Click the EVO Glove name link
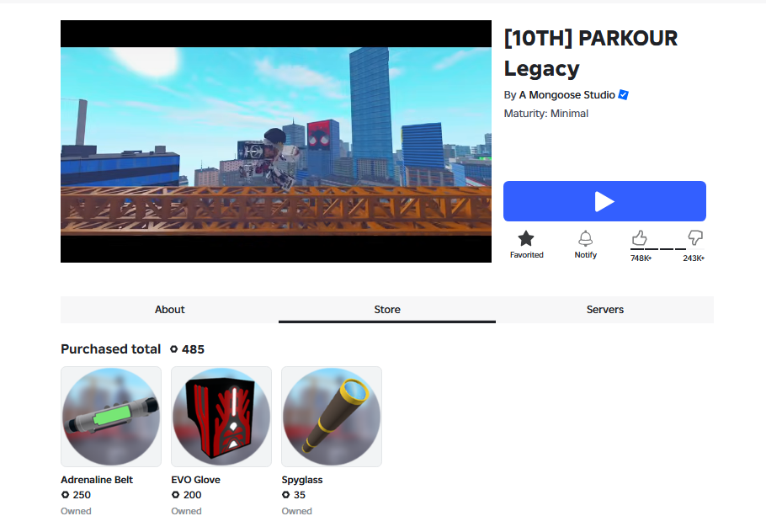766x532 pixels. click(195, 480)
